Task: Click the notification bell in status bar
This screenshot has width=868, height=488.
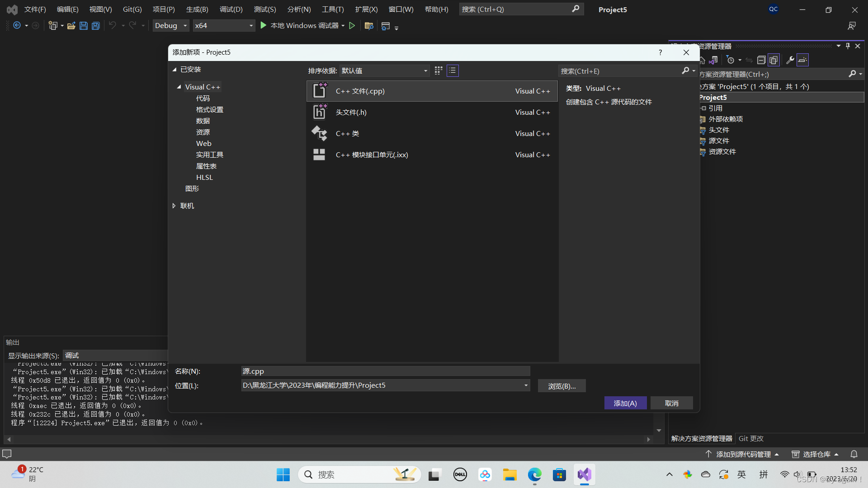Action: pyautogui.click(x=854, y=454)
